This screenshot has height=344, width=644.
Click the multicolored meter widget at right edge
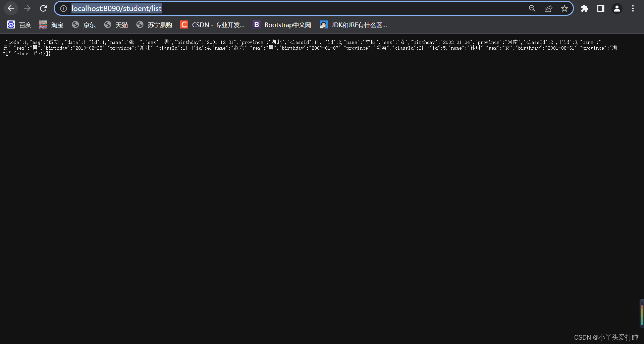coord(642,313)
